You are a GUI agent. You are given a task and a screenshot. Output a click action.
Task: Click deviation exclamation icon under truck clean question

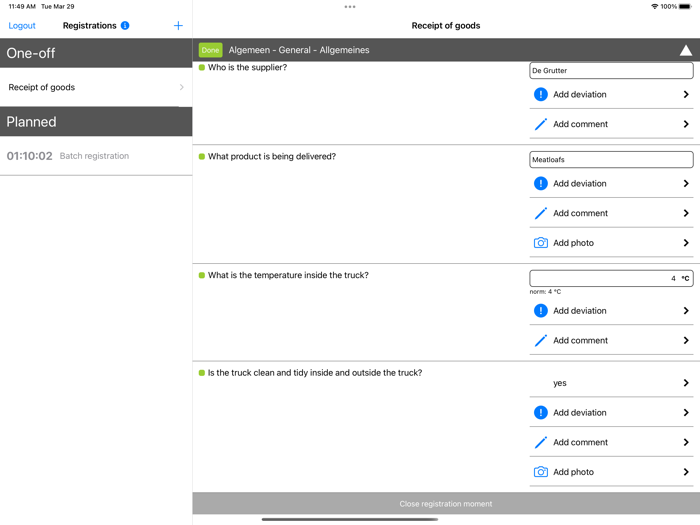point(541,412)
